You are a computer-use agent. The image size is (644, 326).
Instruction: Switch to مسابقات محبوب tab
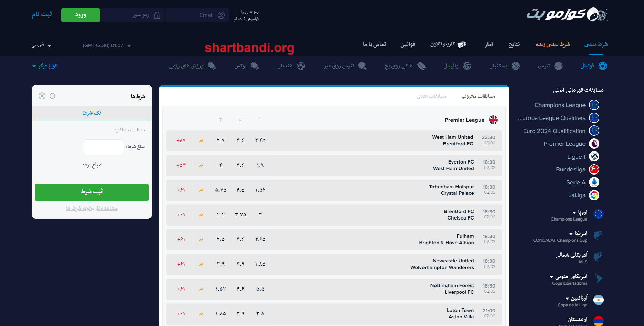pos(478,96)
